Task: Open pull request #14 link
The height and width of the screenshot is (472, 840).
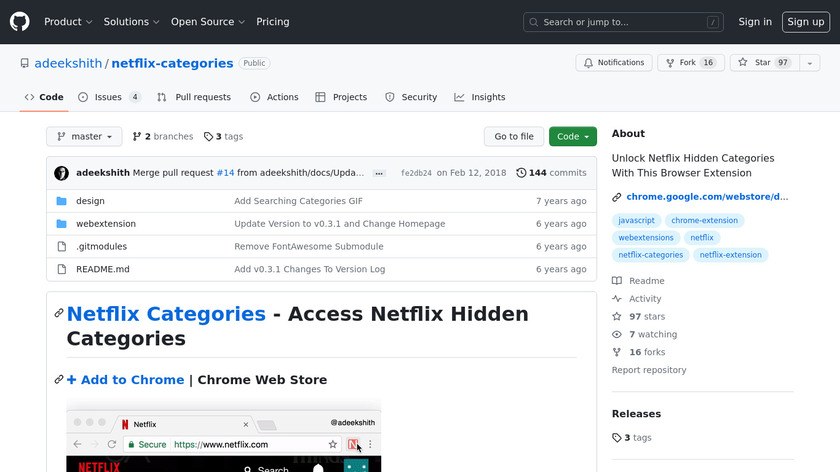Action: (x=226, y=173)
